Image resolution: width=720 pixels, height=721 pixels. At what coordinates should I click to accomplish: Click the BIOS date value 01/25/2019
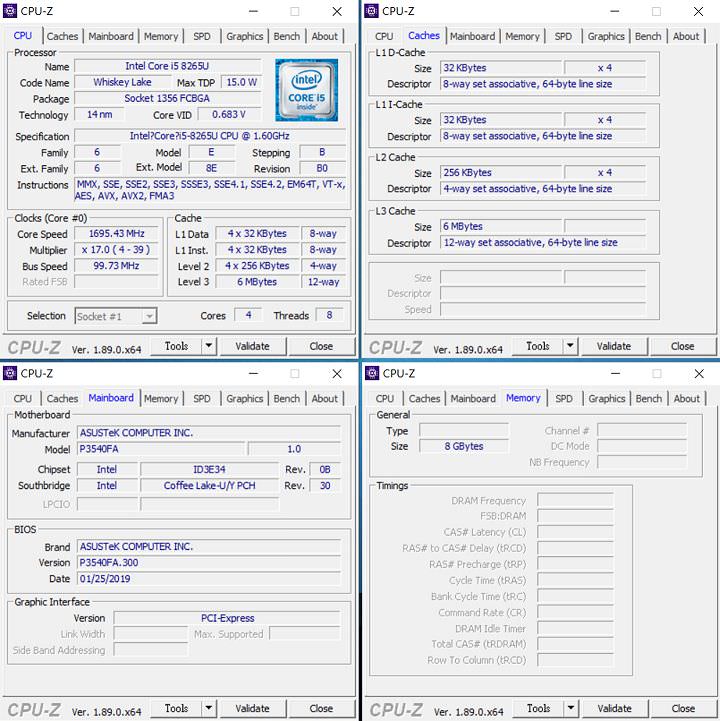pyautogui.click(x=209, y=578)
